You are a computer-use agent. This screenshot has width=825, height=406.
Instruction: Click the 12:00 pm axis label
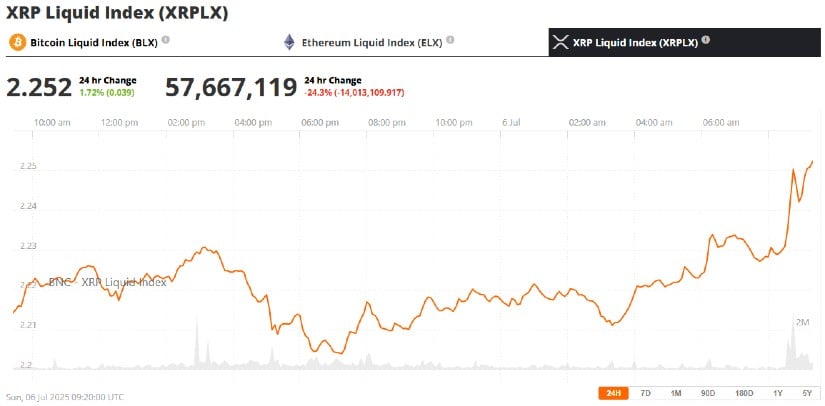click(x=119, y=123)
